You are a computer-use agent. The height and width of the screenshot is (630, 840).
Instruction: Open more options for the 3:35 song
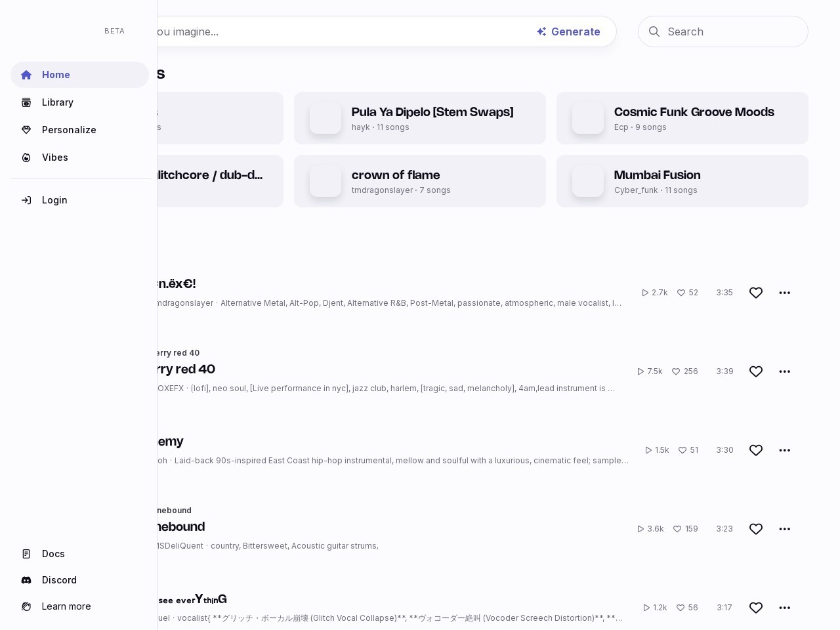click(x=784, y=293)
